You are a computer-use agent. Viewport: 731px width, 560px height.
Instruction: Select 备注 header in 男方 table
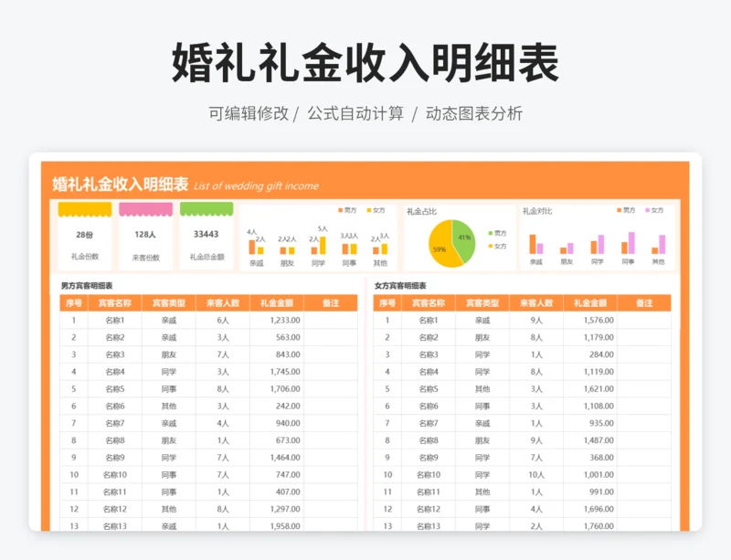(331, 303)
